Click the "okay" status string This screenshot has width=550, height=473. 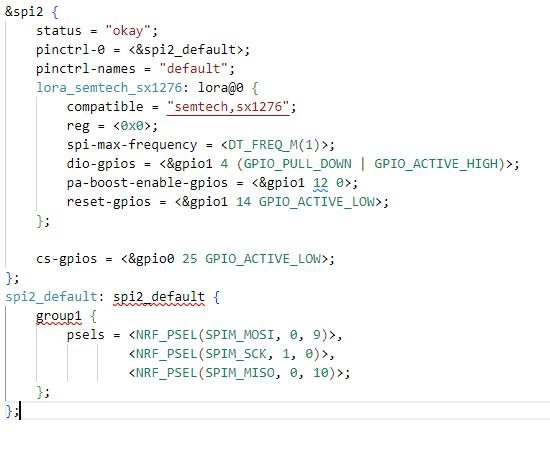click(128, 31)
